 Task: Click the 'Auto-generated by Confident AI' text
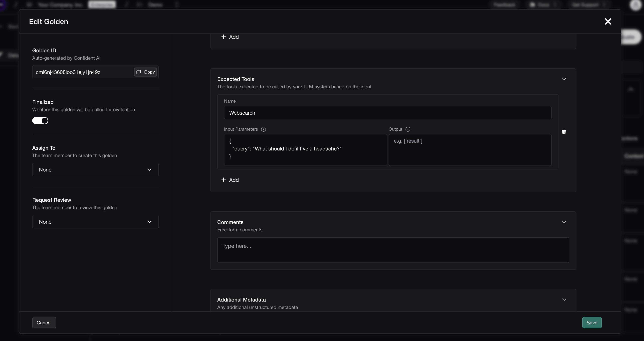(66, 58)
